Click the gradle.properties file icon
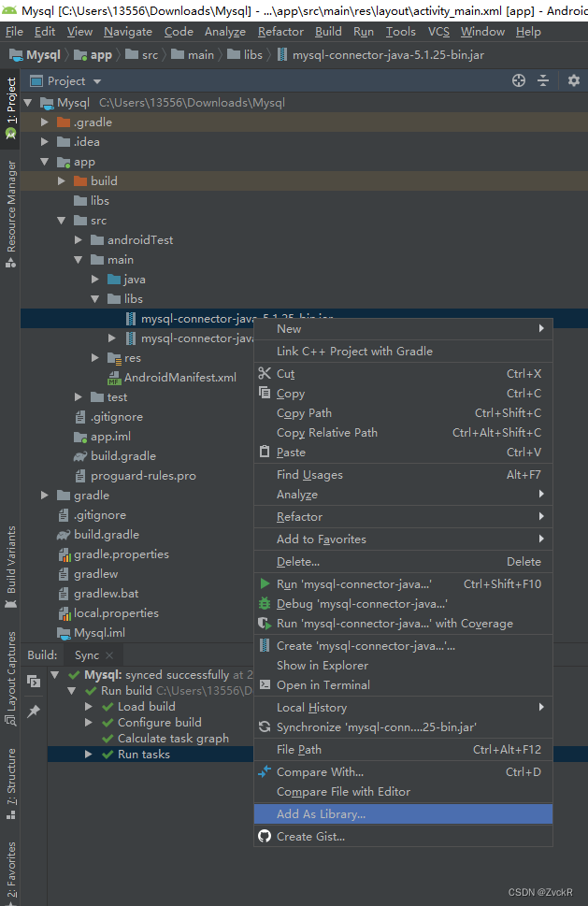Viewport: 588px width, 906px height. click(65, 554)
